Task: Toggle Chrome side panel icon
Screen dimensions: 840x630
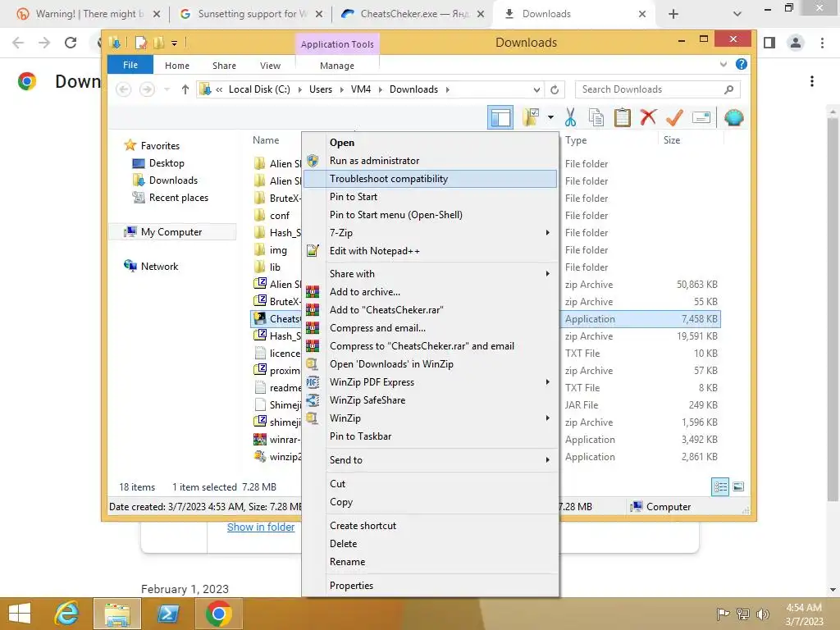Action: tap(769, 43)
